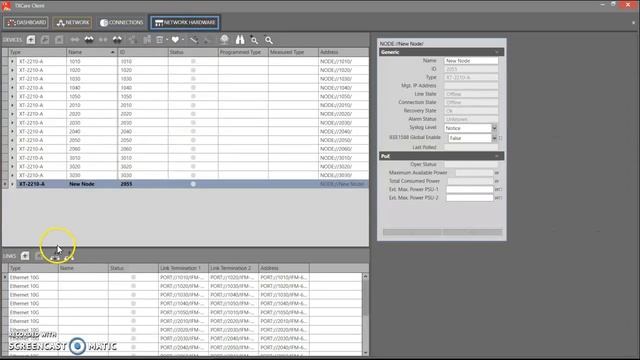Click the binoculars search icon

pyautogui.click(x=240, y=40)
